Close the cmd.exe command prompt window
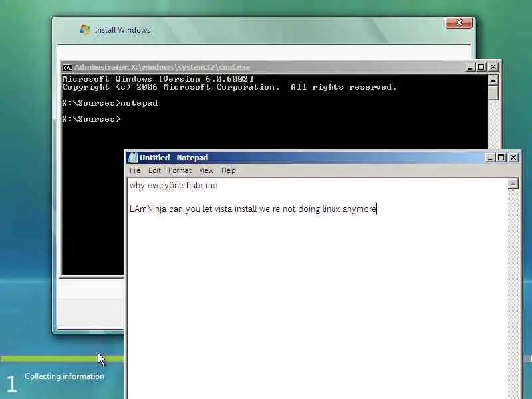This screenshot has height=399, width=532. coord(493,67)
